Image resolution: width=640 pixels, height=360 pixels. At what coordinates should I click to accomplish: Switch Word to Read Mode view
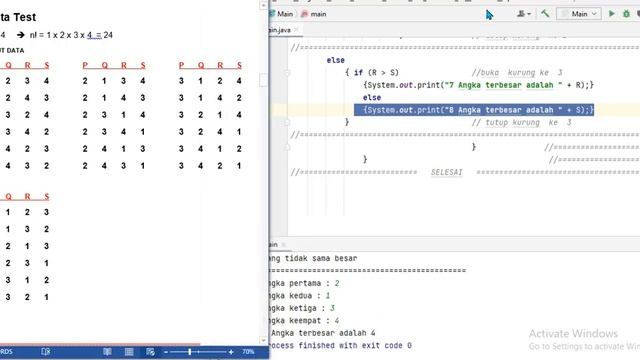pyautogui.click(x=107, y=352)
